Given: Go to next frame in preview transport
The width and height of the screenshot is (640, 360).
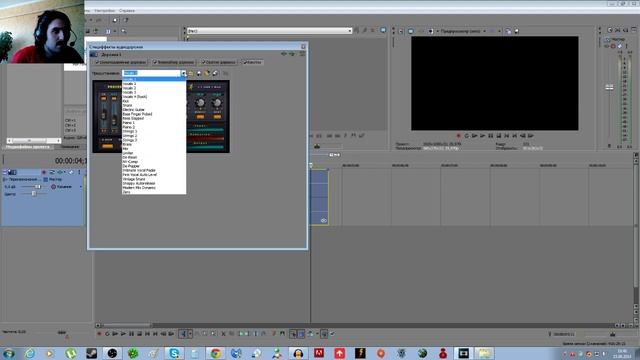Looking at the screenshot, I should click(x=531, y=136).
